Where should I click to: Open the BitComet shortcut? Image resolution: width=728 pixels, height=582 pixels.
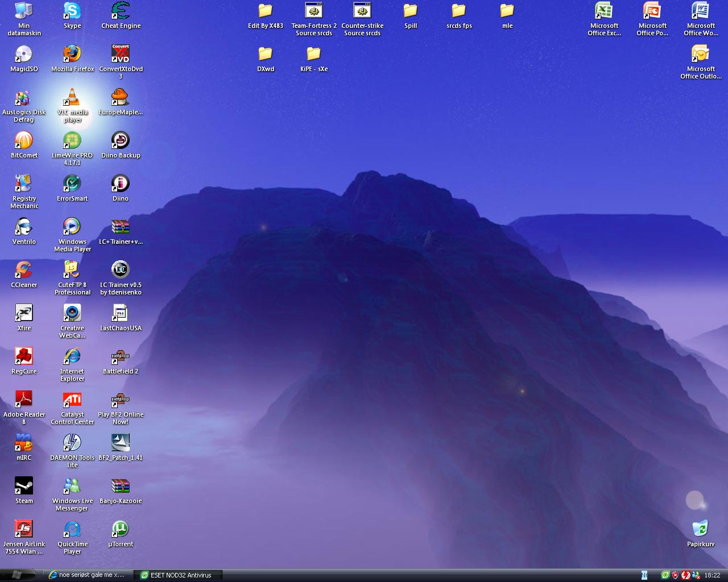pyautogui.click(x=24, y=145)
